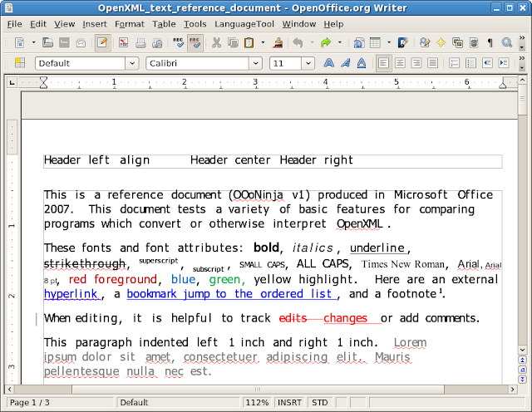The image size is (532, 412).
Task: Toggle AutoSpellcheck in the toolbar
Action: (195, 42)
